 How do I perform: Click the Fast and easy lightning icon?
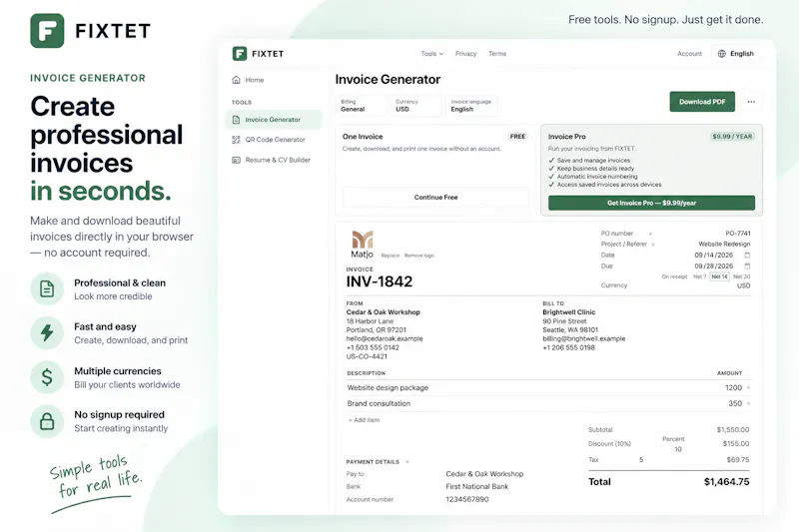pos(47,333)
